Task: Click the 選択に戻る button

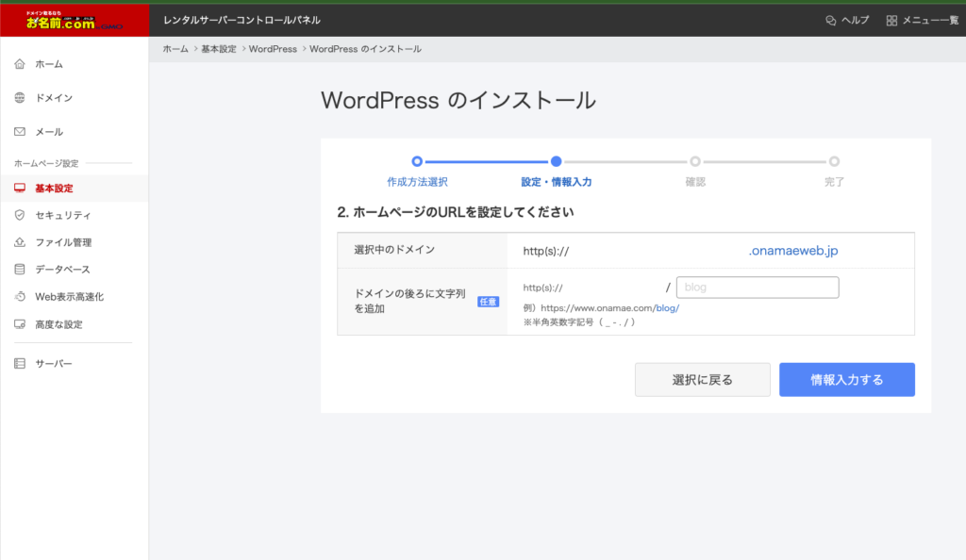Action: point(702,380)
